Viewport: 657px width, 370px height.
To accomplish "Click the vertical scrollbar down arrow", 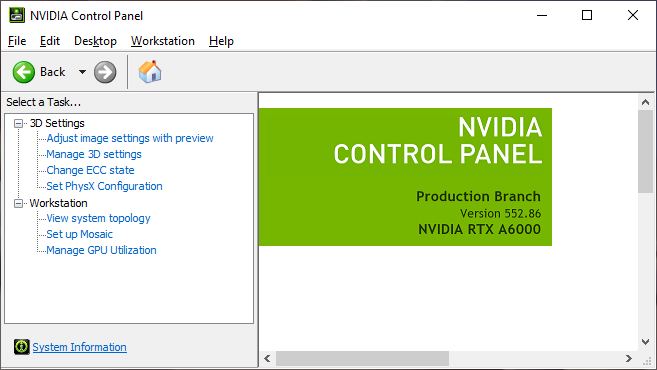I will tap(645, 342).
